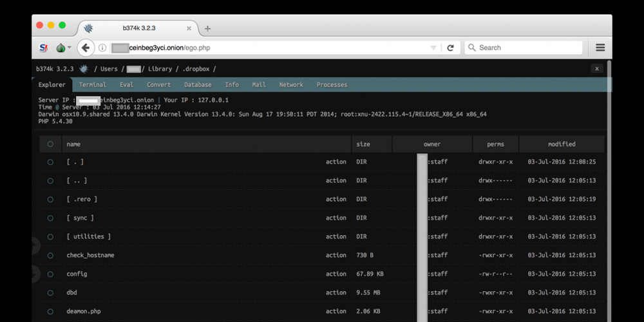The image size is (644, 322).
Task: Reload the page with the refresh icon
Action: (x=451, y=48)
